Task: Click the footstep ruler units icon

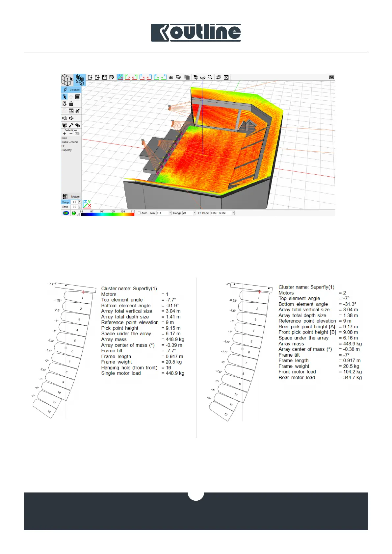Action: tap(65, 197)
